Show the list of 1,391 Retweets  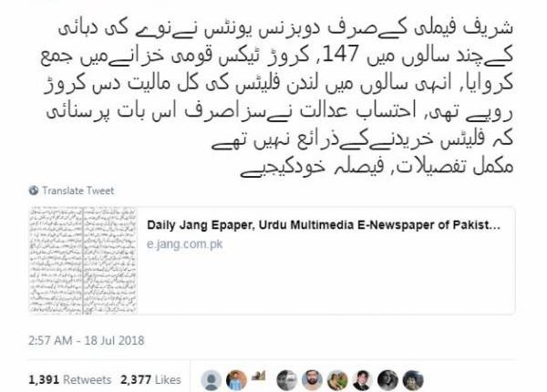[x=70, y=379]
